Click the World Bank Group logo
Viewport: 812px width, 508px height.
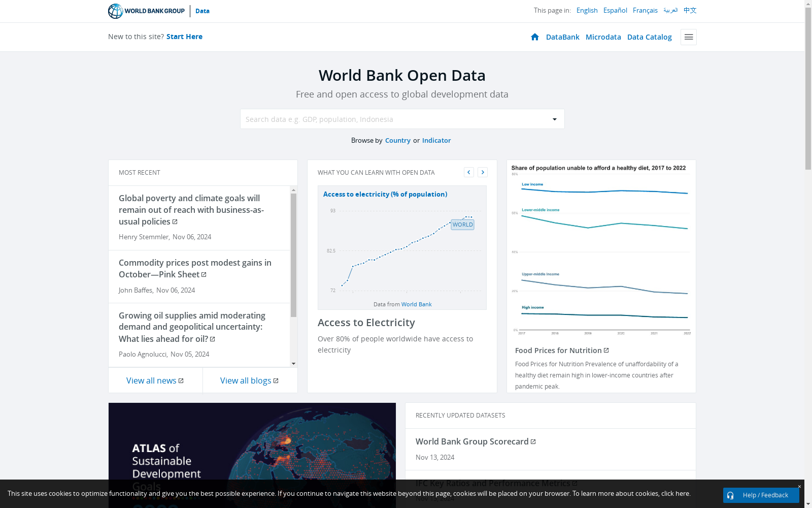[146, 11]
